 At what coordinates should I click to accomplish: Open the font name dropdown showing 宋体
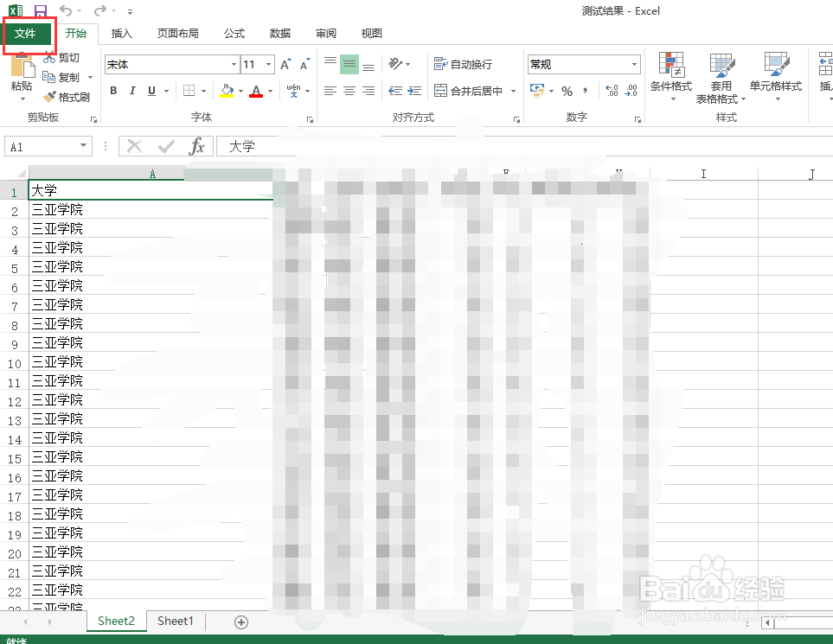[234, 63]
